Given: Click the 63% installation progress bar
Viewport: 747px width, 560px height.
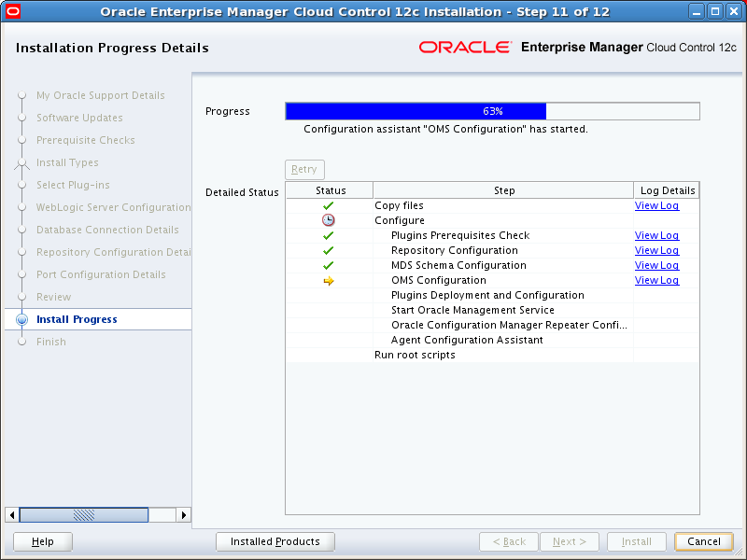Looking at the screenshot, I should click(x=493, y=111).
